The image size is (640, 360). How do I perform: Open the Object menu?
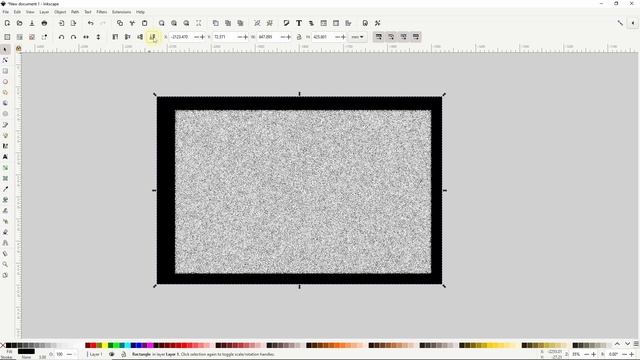pos(60,12)
